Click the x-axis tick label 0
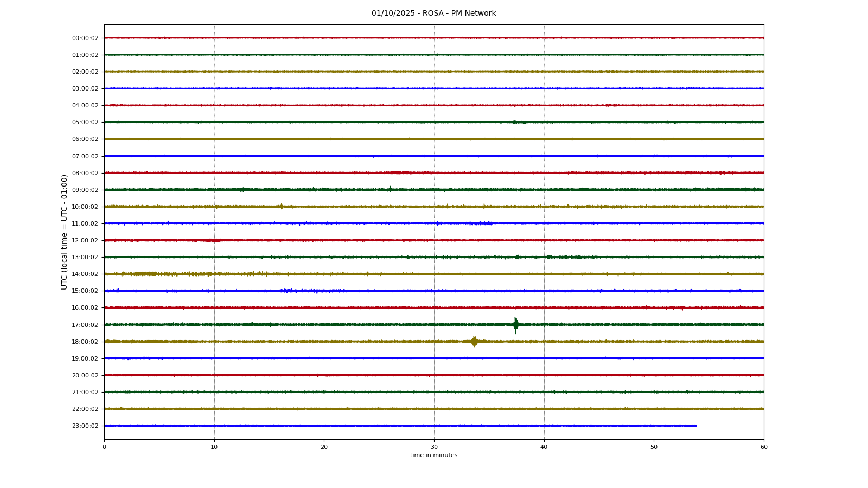Screen dimensions: 868x488 pos(104,447)
